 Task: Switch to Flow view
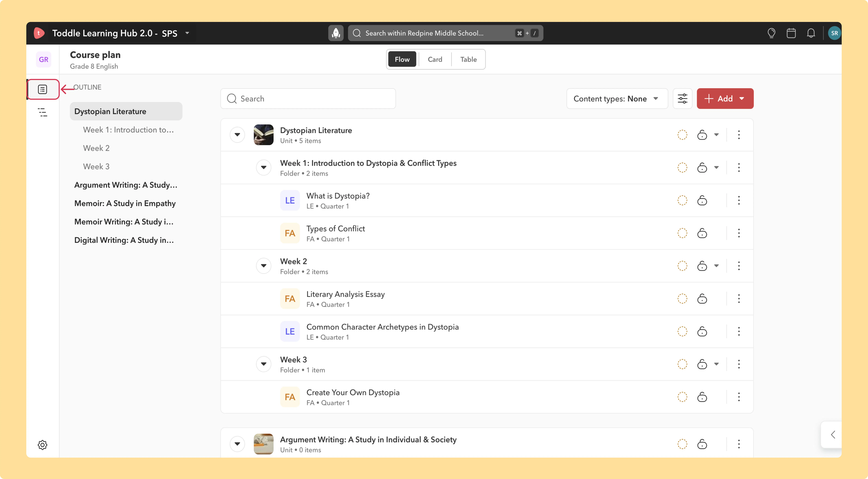point(402,59)
